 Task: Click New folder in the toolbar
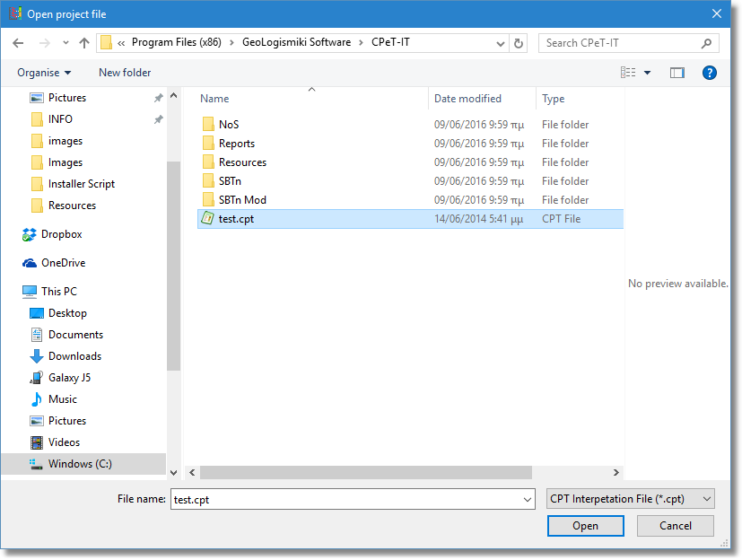click(x=125, y=73)
